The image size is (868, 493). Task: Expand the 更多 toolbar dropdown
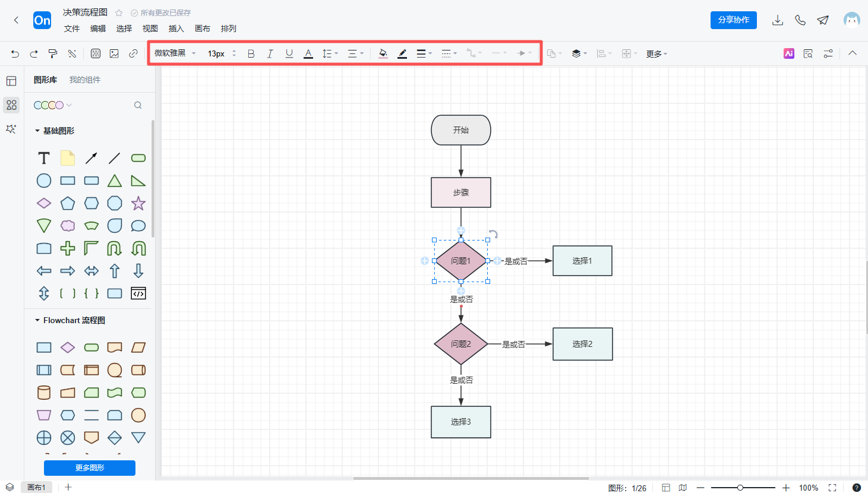[656, 54]
